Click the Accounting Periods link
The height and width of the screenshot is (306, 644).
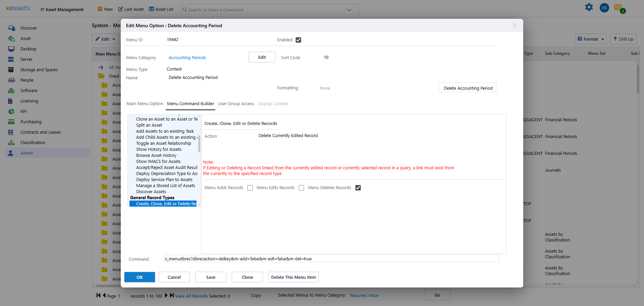click(x=187, y=57)
